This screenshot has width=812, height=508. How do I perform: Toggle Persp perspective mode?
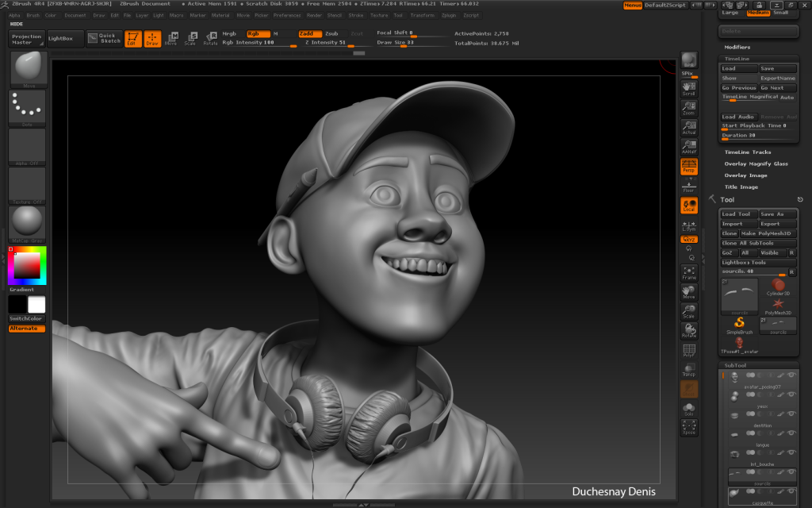[689, 166]
